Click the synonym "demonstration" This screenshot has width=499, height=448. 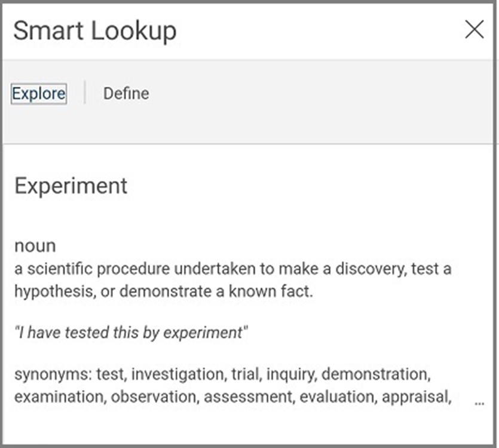click(375, 374)
